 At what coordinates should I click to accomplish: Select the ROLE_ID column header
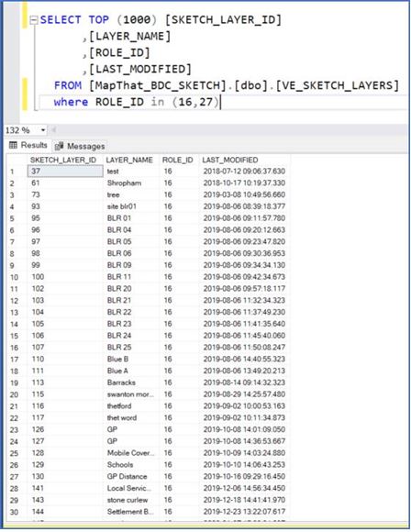[178, 161]
